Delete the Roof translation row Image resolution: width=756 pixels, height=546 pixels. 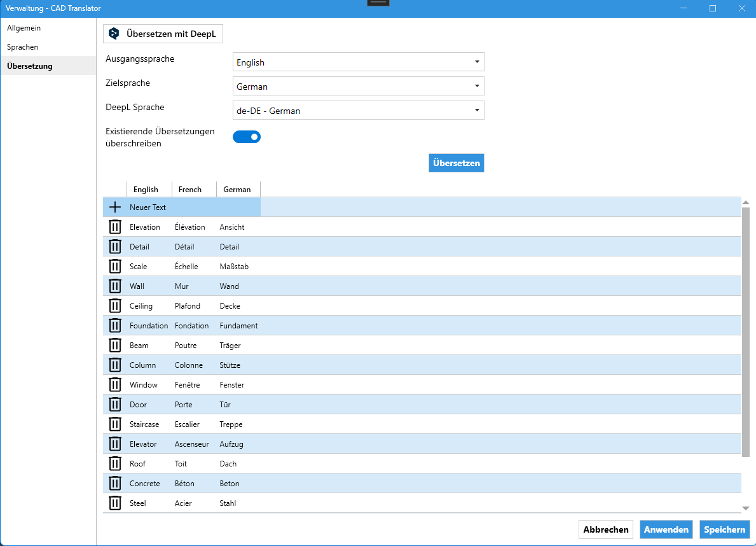[114, 464]
